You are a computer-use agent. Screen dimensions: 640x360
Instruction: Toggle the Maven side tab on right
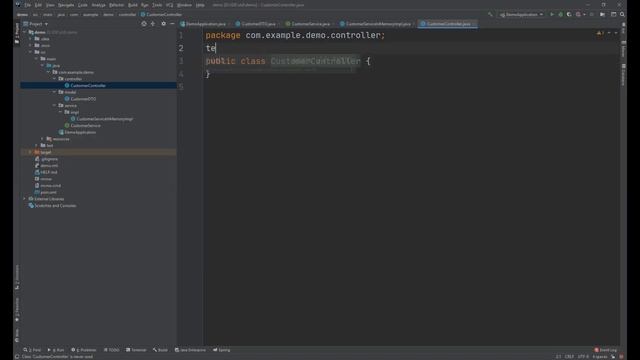(x=623, y=48)
